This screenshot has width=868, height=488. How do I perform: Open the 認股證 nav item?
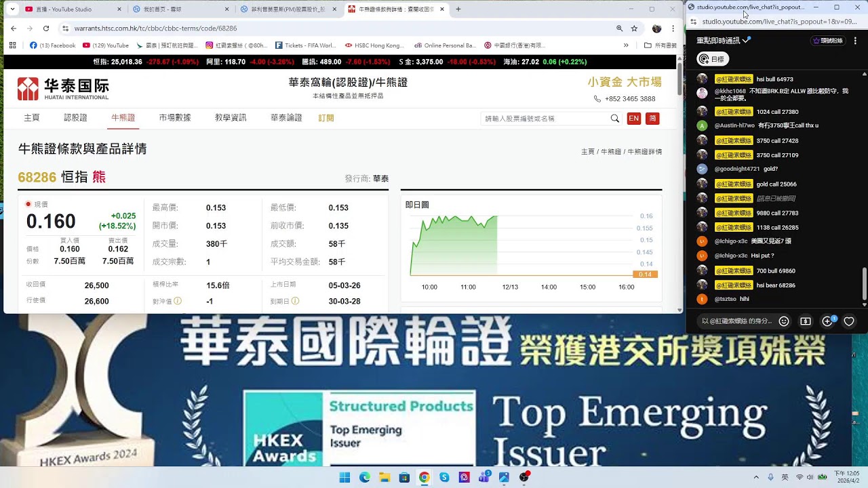click(x=75, y=118)
